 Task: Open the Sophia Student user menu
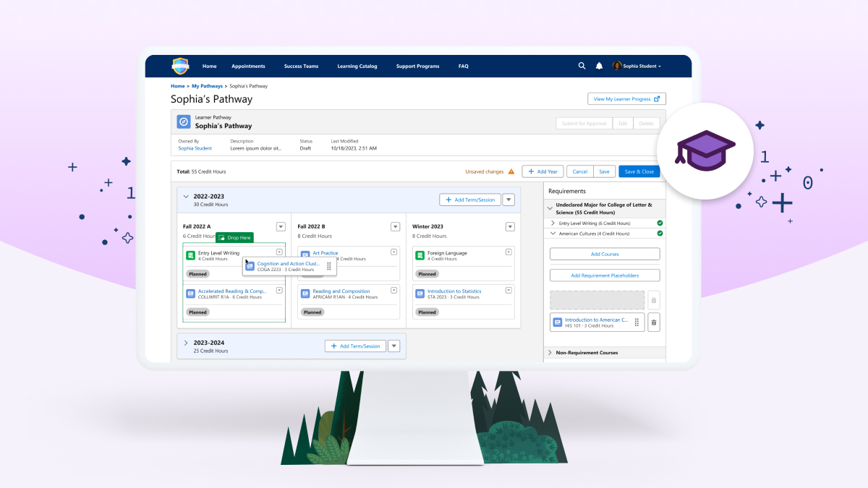pos(637,66)
